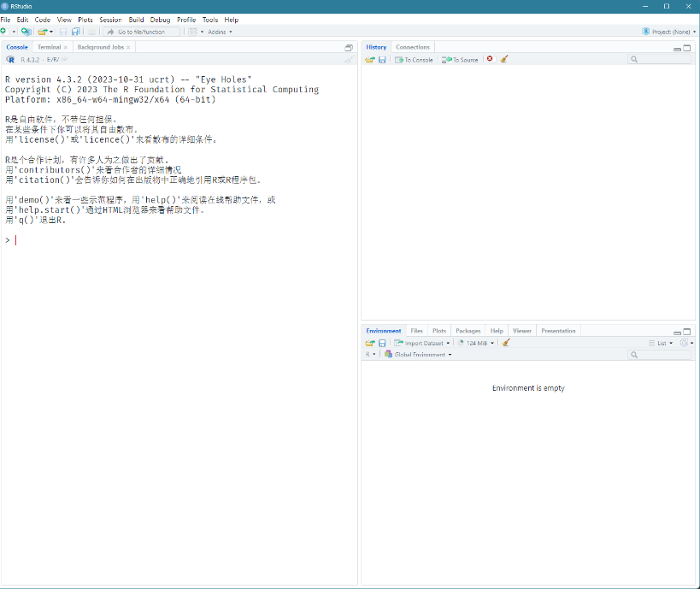Open the 124 MiB memory usage dropdown
700x589 pixels.
pos(476,343)
